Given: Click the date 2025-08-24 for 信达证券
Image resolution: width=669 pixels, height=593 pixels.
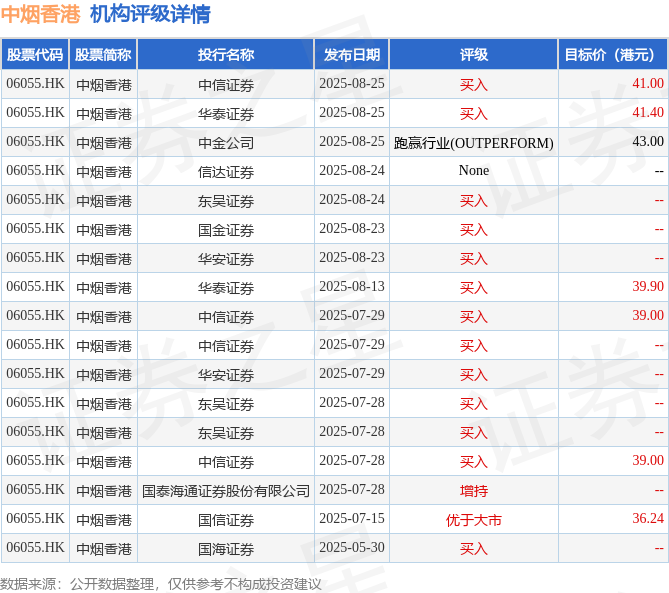Looking at the screenshot, I should (352, 170).
